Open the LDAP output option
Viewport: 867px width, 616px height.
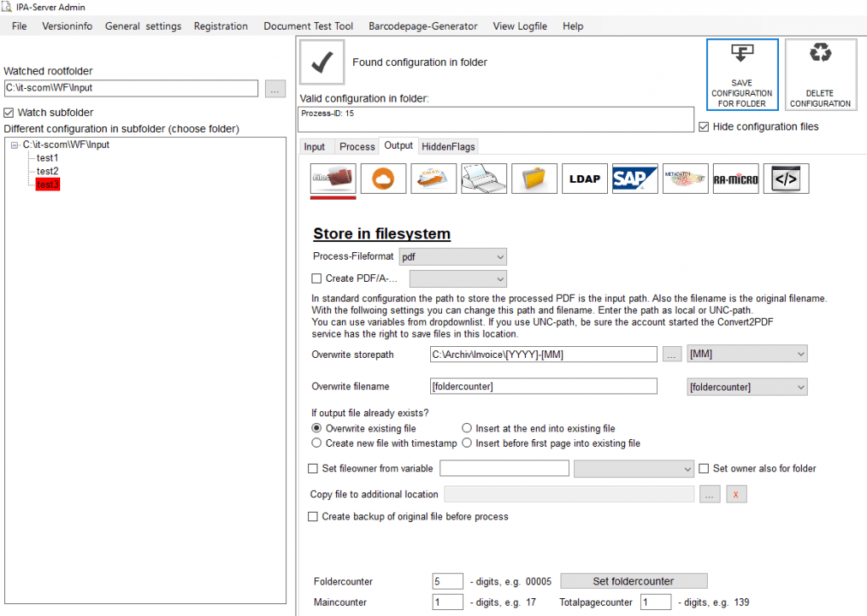584,179
